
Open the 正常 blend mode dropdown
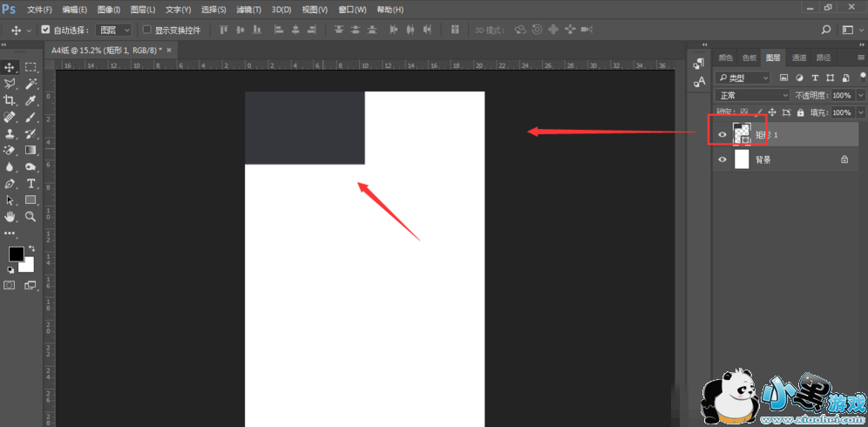click(752, 95)
